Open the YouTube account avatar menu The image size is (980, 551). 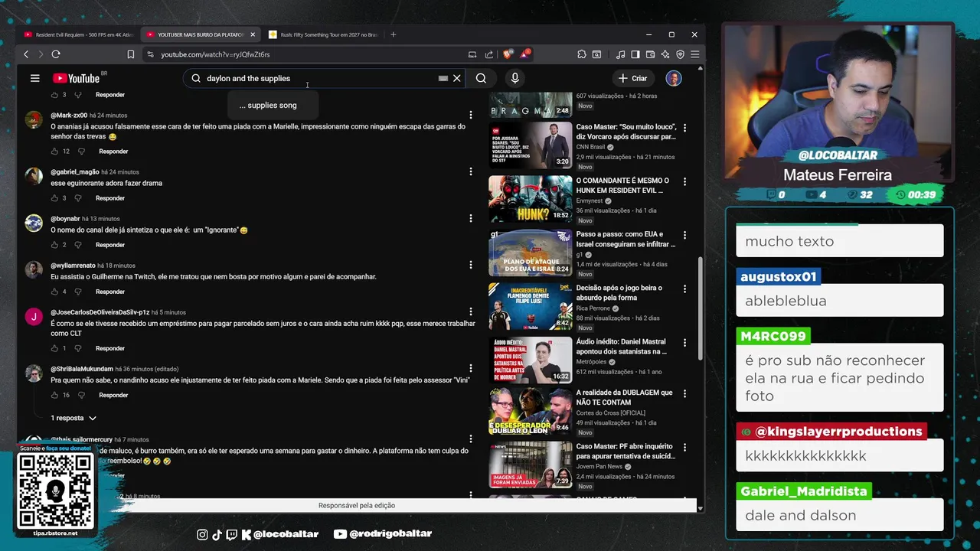(x=674, y=78)
